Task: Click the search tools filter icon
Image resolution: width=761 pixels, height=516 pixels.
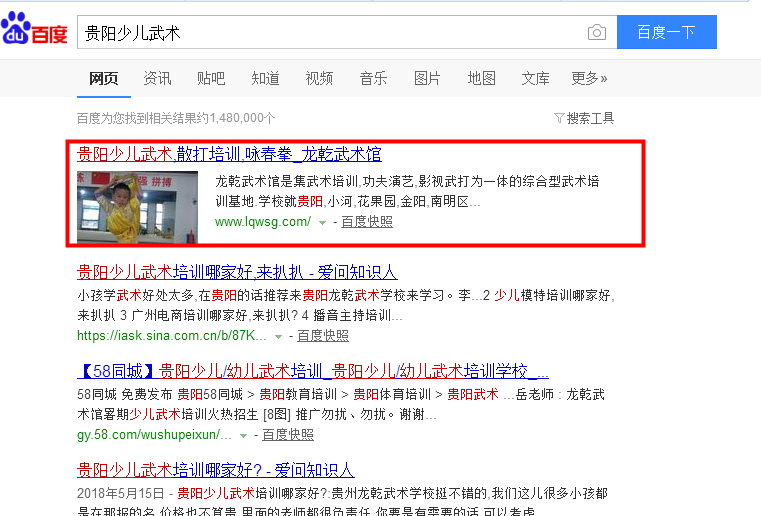Action: (x=559, y=118)
